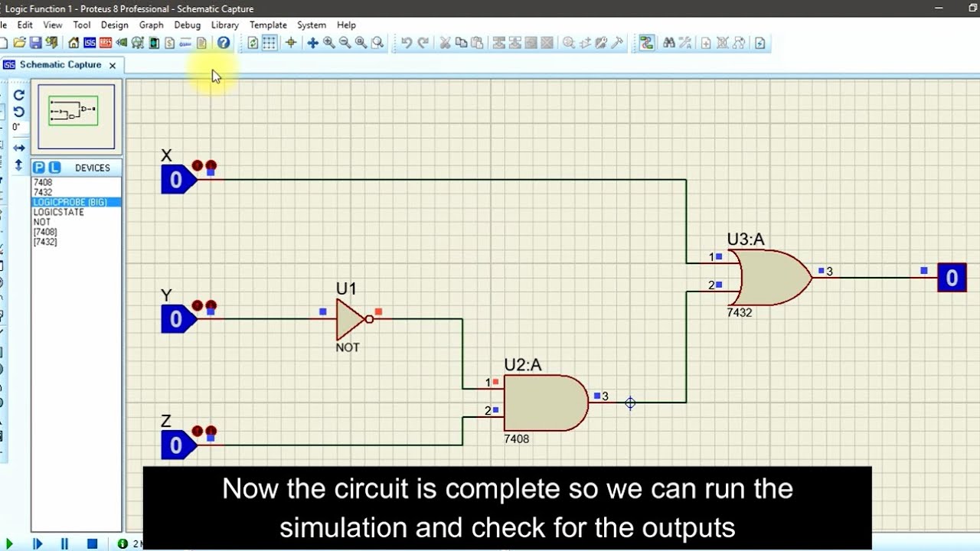Open the ARES PCB layout icon
Viewport: 980px width, 551px height.
pos(106,43)
